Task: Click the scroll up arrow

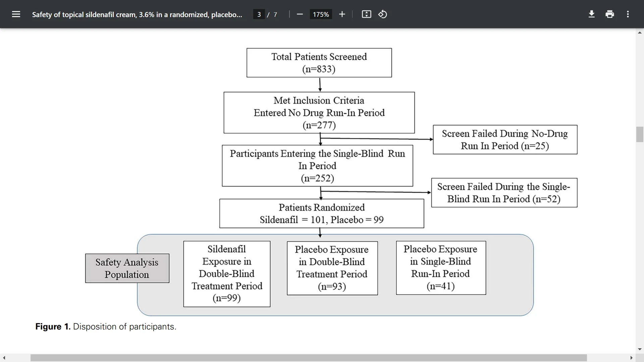Action: click(x=640, y=33)
